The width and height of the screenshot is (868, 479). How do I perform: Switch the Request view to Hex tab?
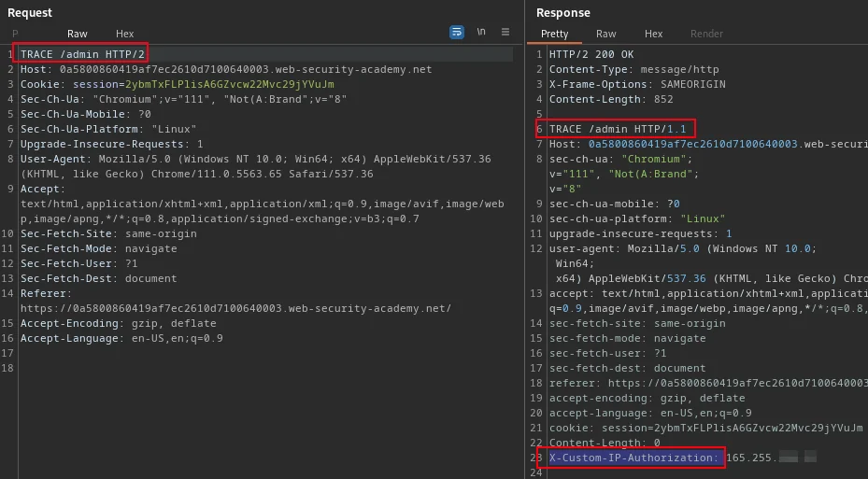click(x=124, y=34)
